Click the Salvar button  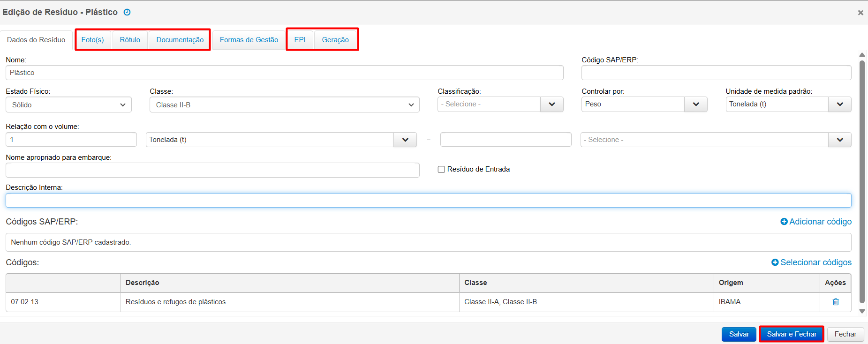click(x=739, y=334)
